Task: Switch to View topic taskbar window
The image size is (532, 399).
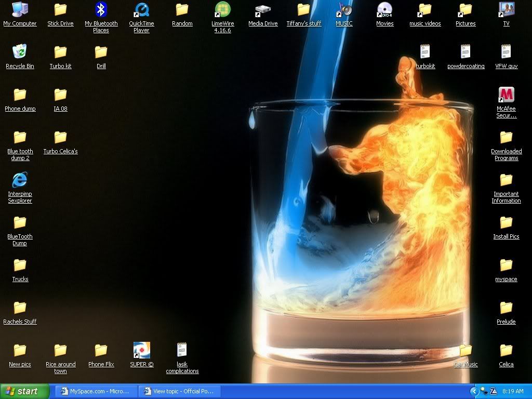Action: tap(179, 391)
